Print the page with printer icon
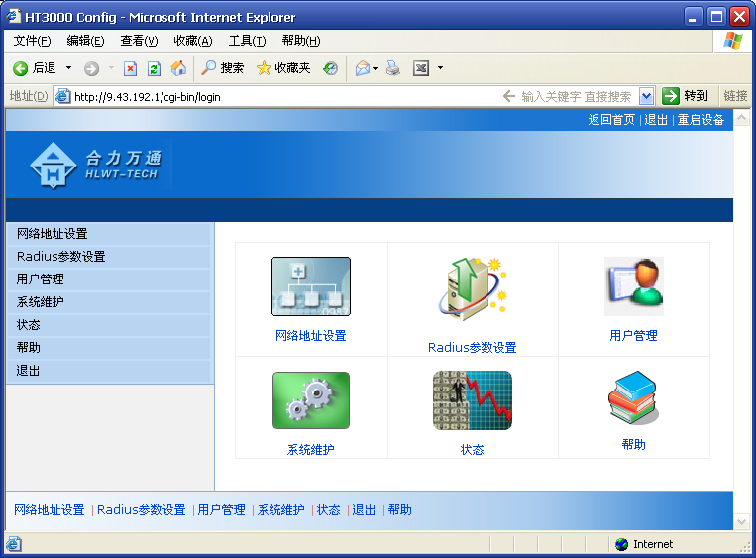The width and height of the screenshot is (756, 558). [x=393, y=68]
